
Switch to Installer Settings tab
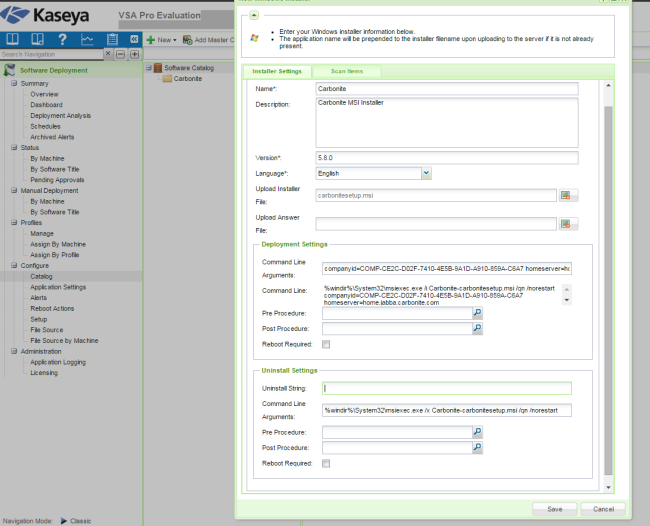pyautogui.click(x=277, y=71)
